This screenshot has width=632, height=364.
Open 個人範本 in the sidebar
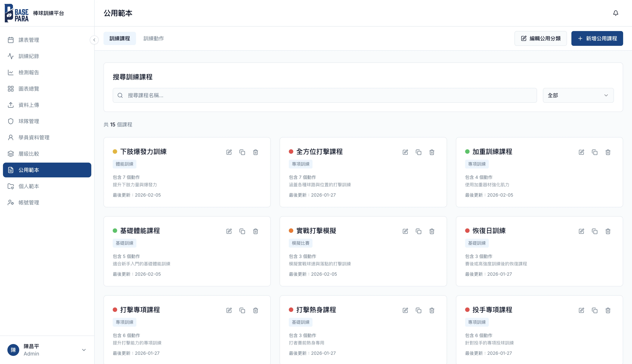click(47, 186)
